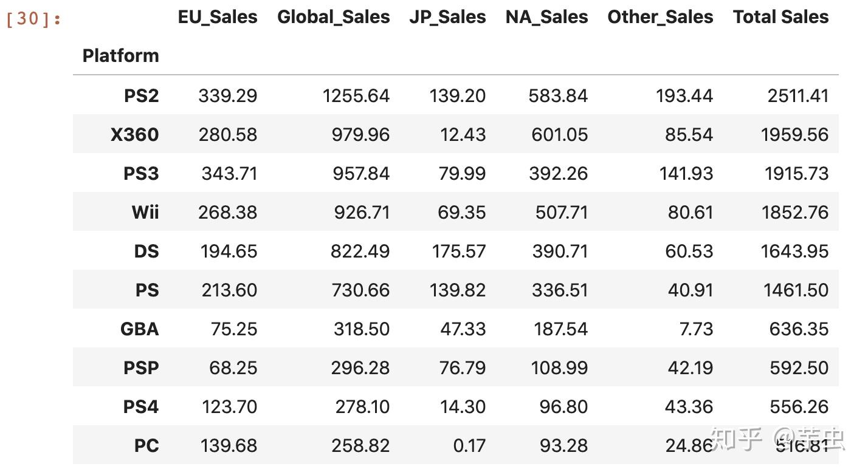This screenshot has height=475, width=868.
Task: Click the X360 row label
Action: tap(134, 135)
